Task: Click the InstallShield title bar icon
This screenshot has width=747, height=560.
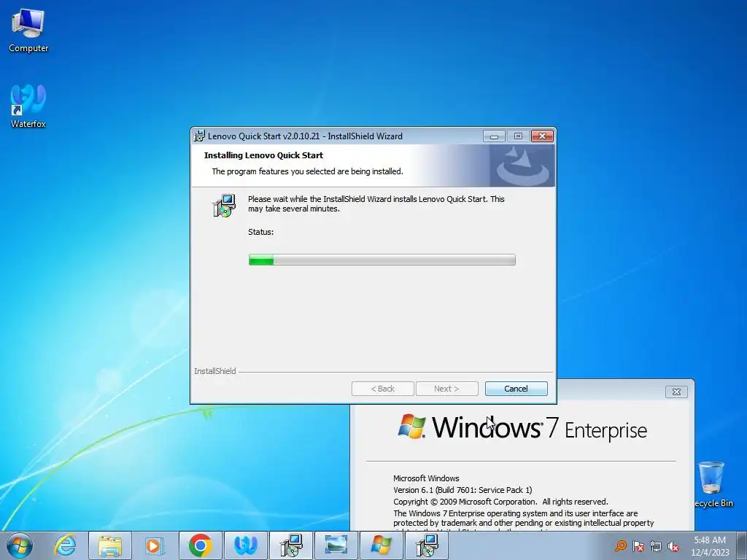Action: 199,136
